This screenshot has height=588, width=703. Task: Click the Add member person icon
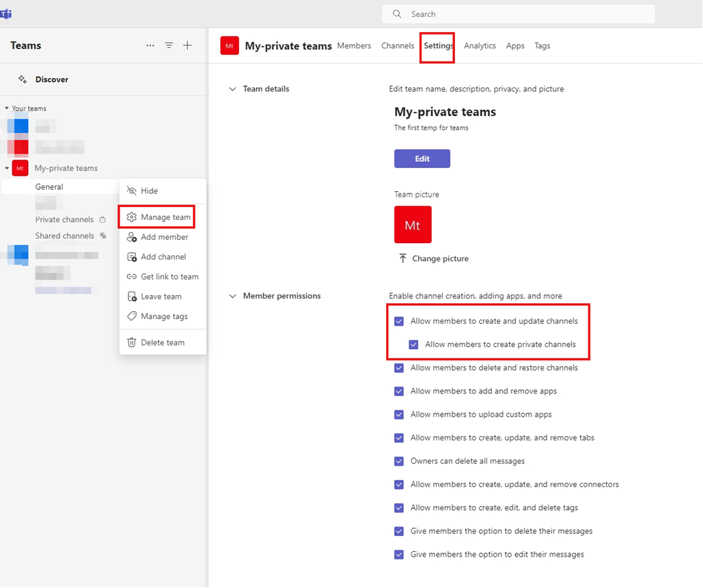coord(132,237)
